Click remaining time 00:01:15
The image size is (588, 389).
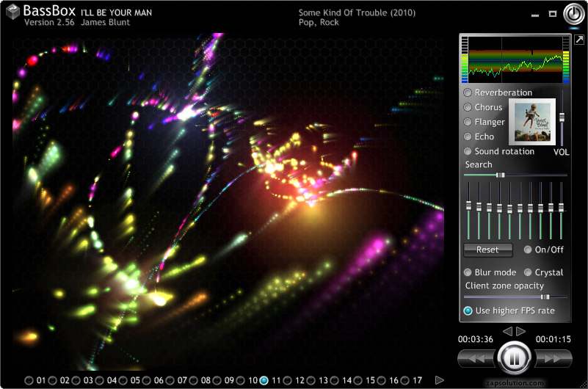(x=553, y=339)
